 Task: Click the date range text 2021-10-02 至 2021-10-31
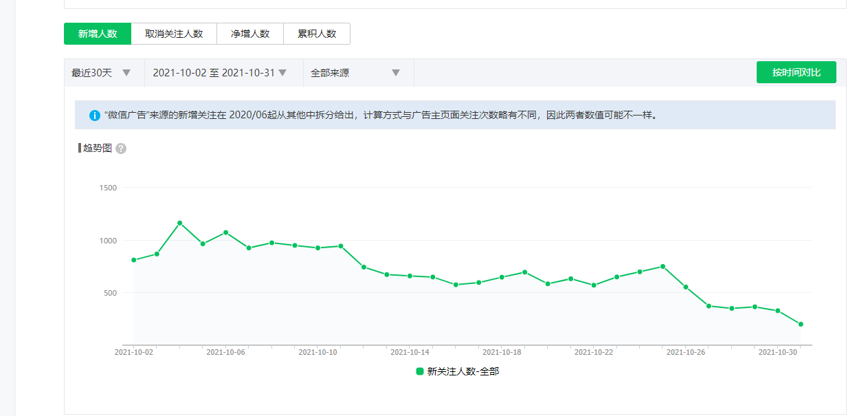(213, 73)
